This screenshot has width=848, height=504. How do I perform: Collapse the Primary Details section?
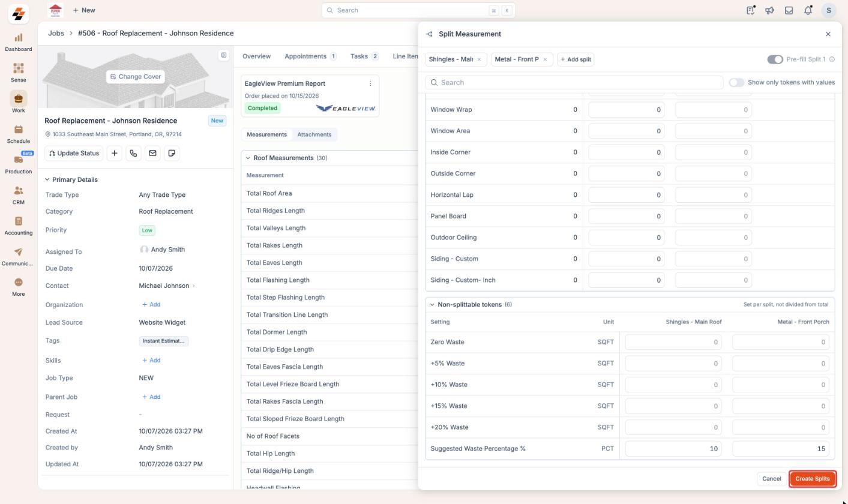[47, 179]
